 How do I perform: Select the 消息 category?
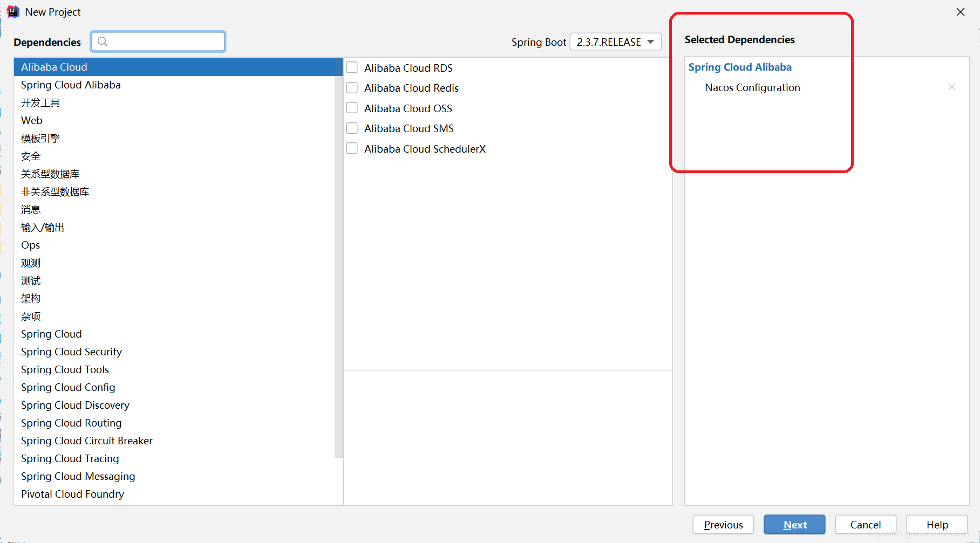click(x=174, y=209)
